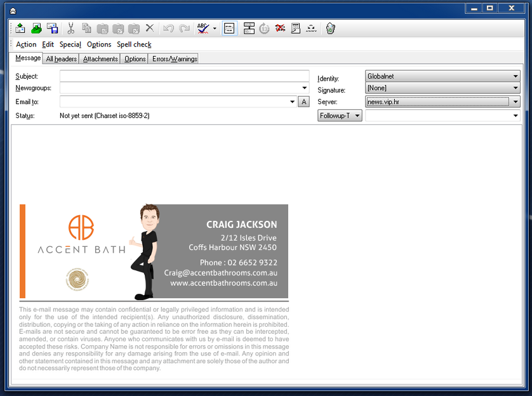The width and height of the screenshot is (532, 396).
Task: Open the Spell check menu
Action: click(x=134, y=44)
